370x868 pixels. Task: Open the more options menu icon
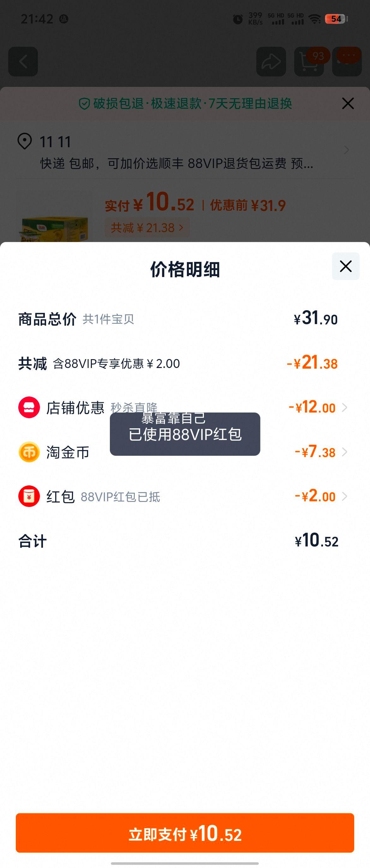tap(347, 61)
